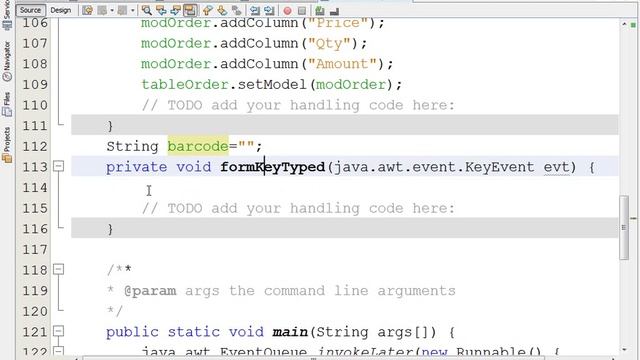
Task: Click the private keyword on line 113
Action: point(136,167)
